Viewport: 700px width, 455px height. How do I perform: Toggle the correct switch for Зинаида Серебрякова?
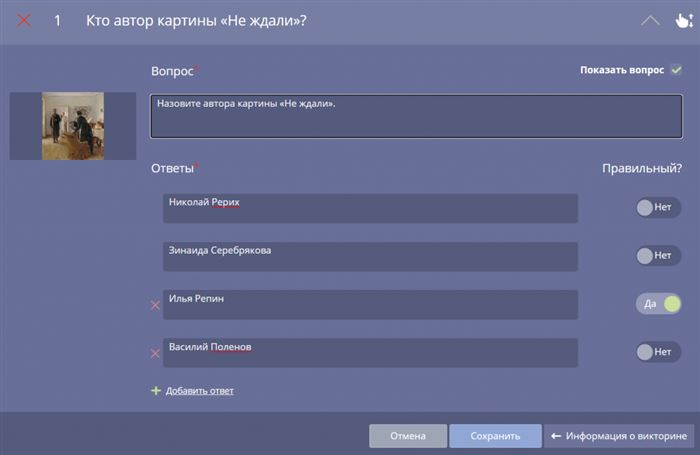pyautogui.click(x=658, y=255)
